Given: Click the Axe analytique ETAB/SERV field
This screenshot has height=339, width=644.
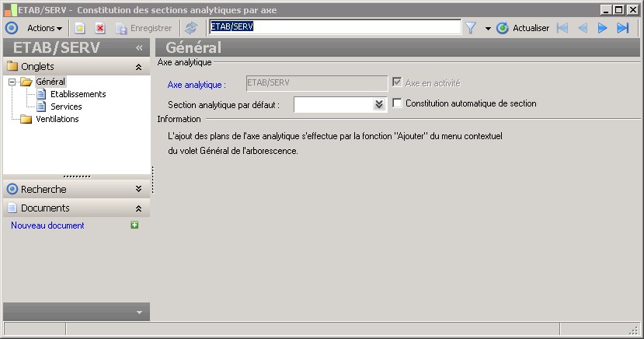Looking at the screenshot, I should click(317, 83).
